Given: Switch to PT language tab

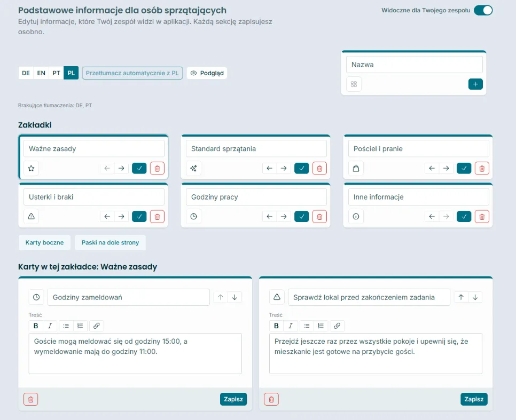Looking at the screenshot, I should click(x=56, y=73).
